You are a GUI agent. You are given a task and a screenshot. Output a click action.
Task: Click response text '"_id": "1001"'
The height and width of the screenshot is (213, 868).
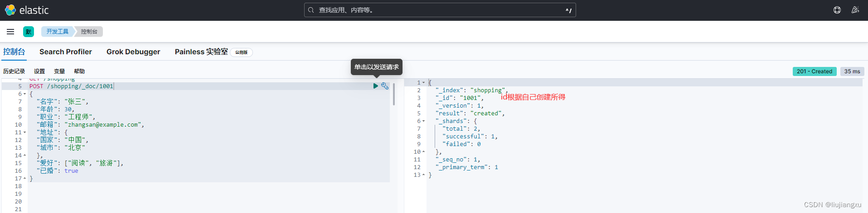458,98
